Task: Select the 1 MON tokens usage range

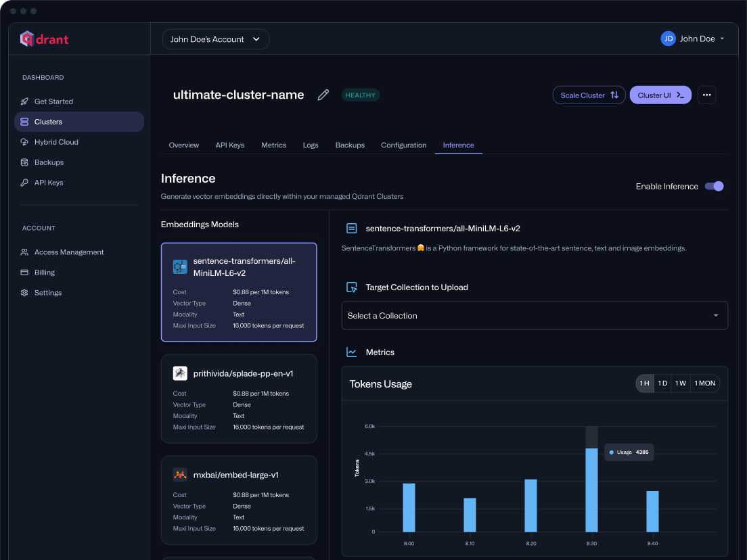Action: (704, 383)
